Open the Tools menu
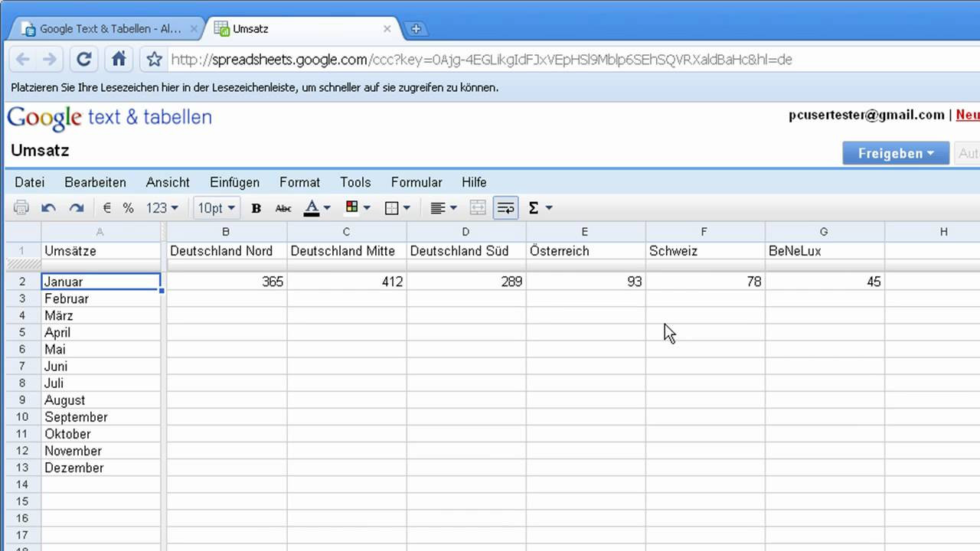Image resolution: width=980 pixels, height=551 pixels. pos(355,182)
